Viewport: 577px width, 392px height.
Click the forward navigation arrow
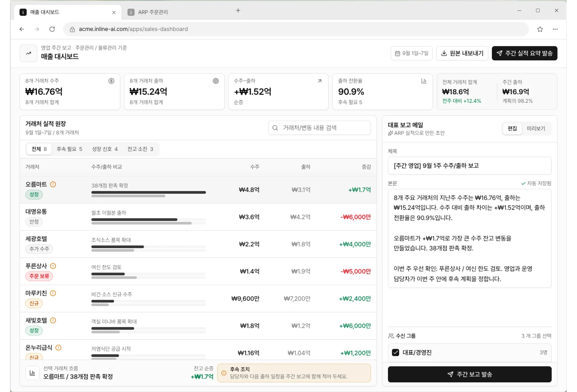pyautogui.click(x=37, y=29)
